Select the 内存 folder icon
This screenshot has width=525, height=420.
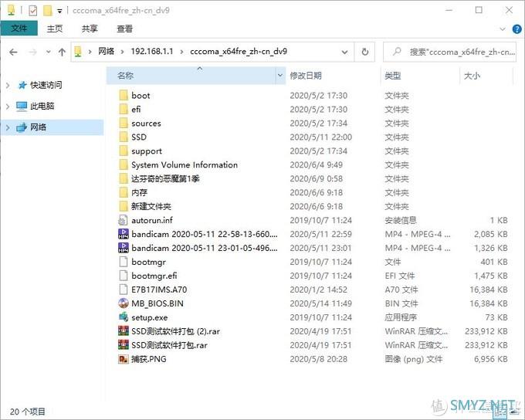click(124, 192)
